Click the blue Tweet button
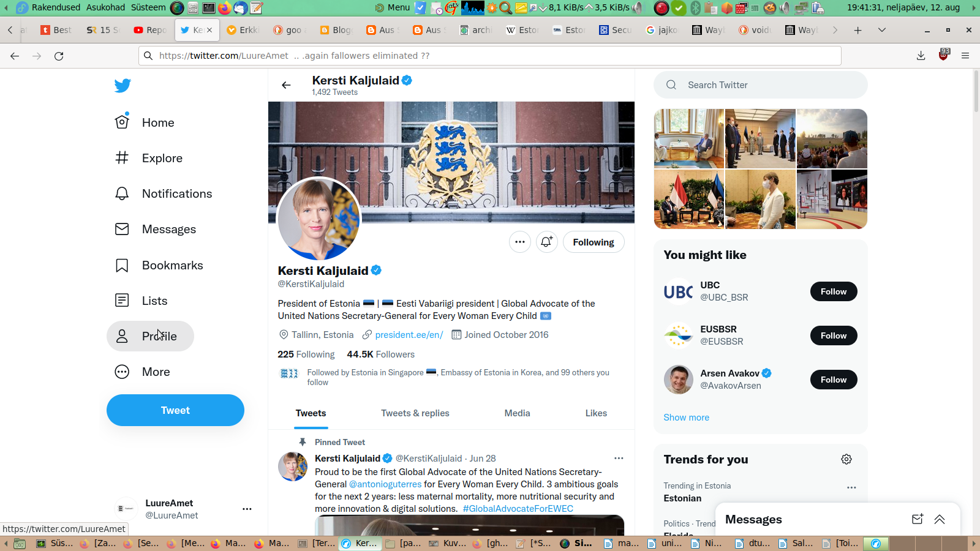Screen dimensions: 980x551 click(175, 410)
